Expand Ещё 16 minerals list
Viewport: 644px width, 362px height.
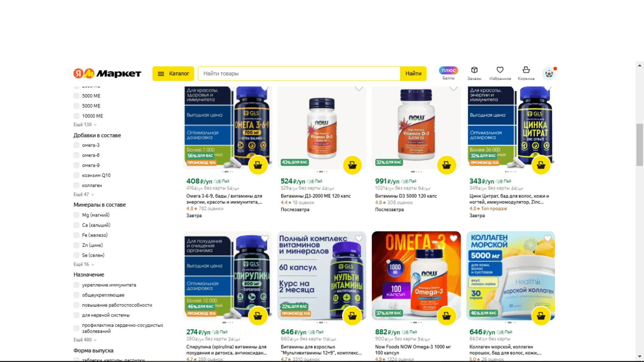pos(84,264)
